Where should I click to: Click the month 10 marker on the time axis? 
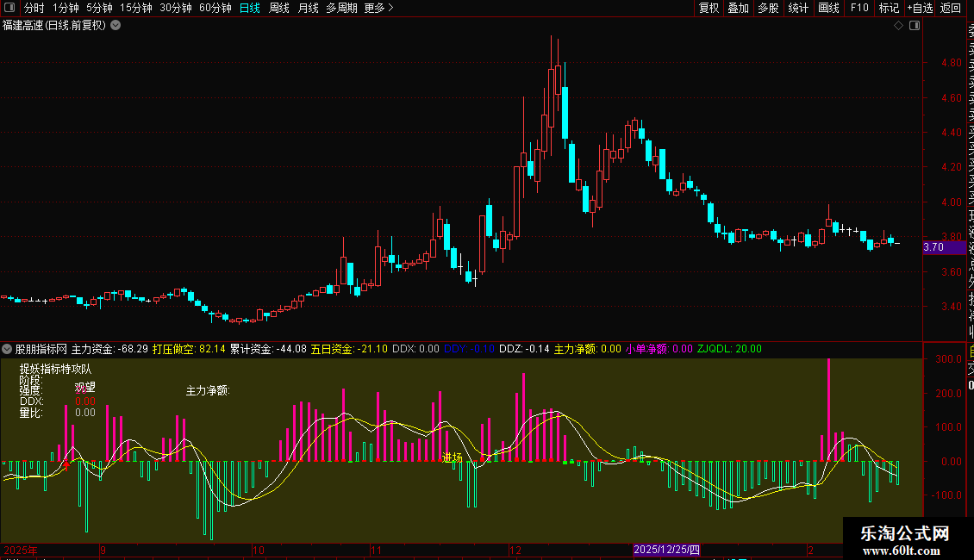[x=259, y=550]
